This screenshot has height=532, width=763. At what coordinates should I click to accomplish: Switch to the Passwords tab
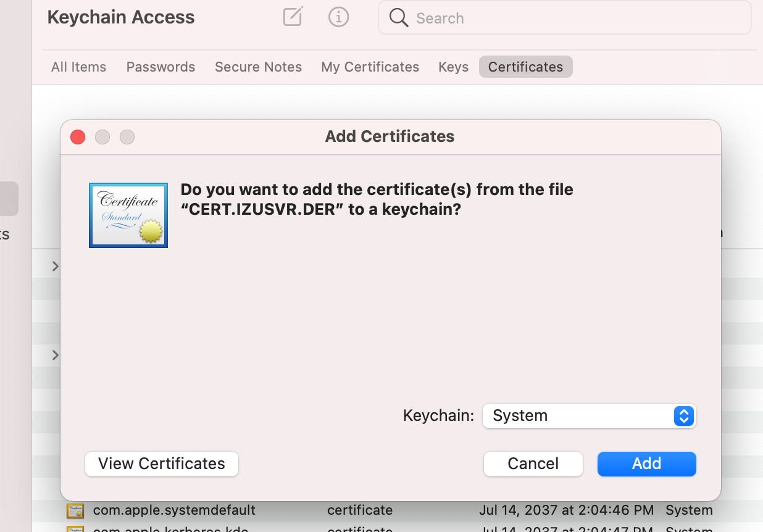(x=161, y=67)
